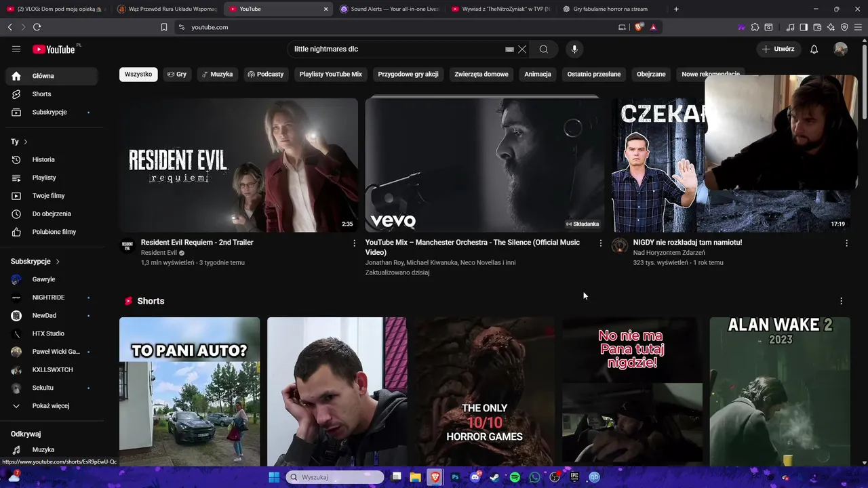Viewport: 868px width, 488px height.
Task: Open the browser extensions puzzle icon
Action: pos(755,27)
